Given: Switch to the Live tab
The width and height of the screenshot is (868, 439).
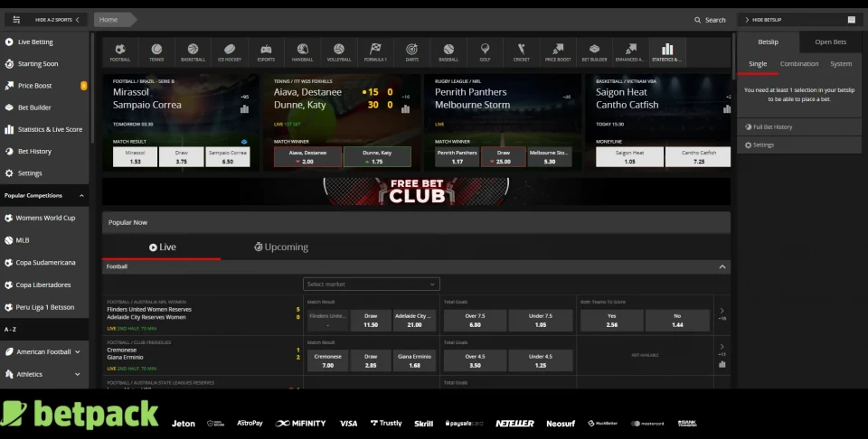Looking at the screenshot, I should tap(162, 248).
